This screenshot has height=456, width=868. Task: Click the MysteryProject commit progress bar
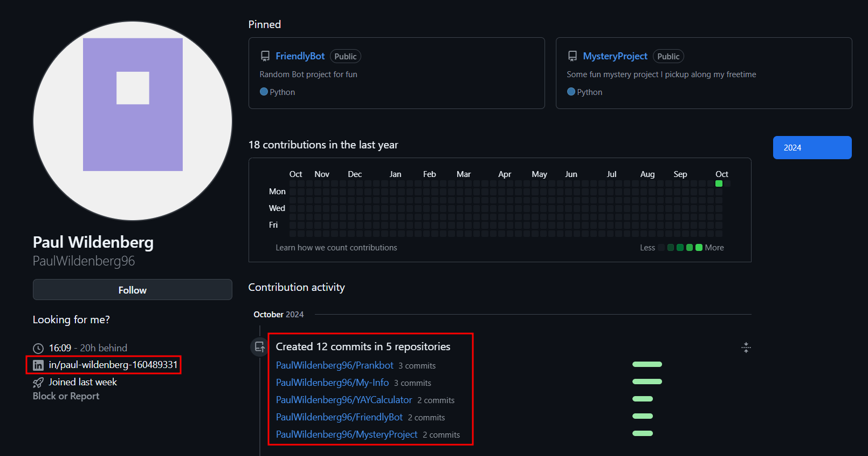(642, 433)
